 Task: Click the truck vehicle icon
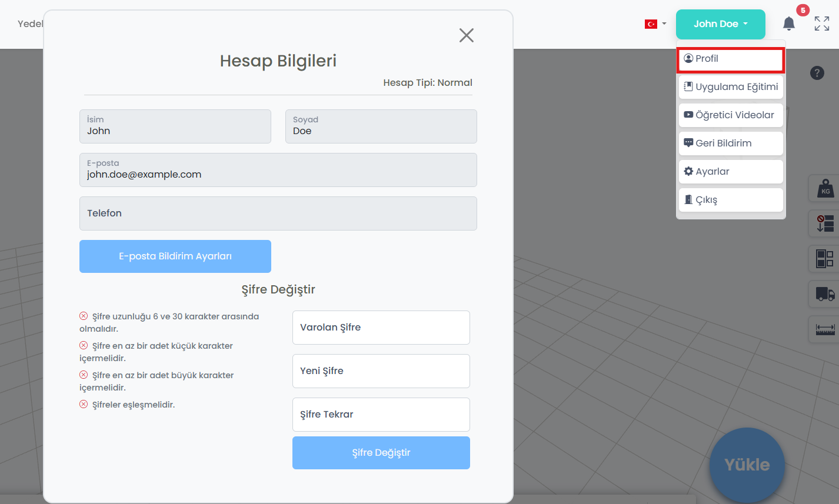click(x=825, y=293)
